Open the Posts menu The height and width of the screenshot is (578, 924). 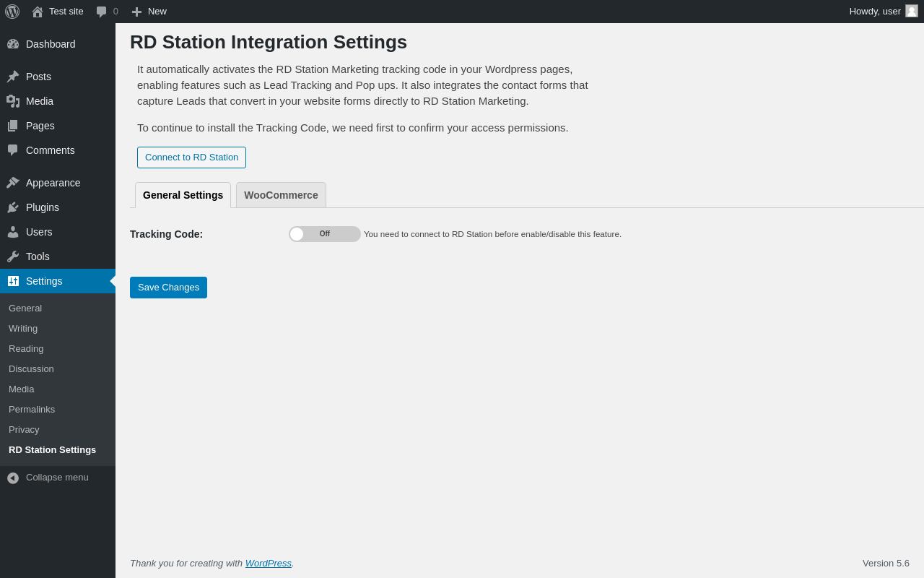[x=58, y=77]
